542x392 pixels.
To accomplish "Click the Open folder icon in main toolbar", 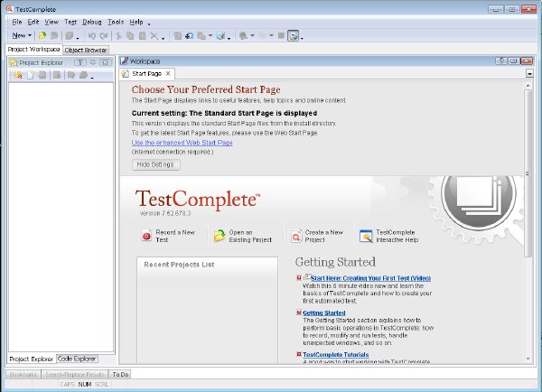I will (42, 35).
